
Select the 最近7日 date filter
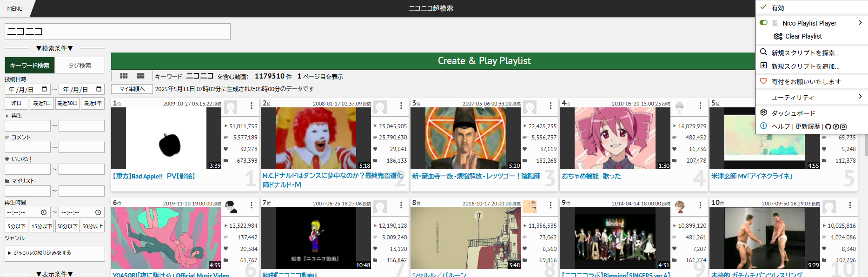(42, 103)
